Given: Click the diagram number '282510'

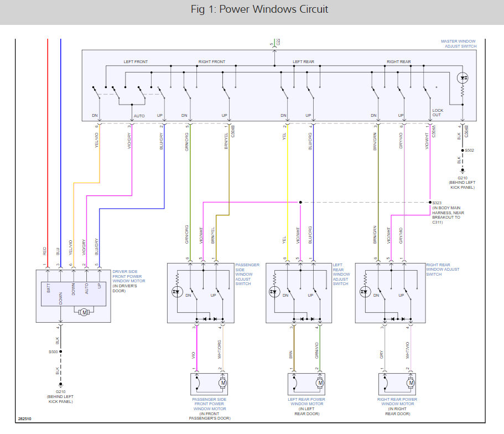Looking at the screenshot, I should 25,418.
